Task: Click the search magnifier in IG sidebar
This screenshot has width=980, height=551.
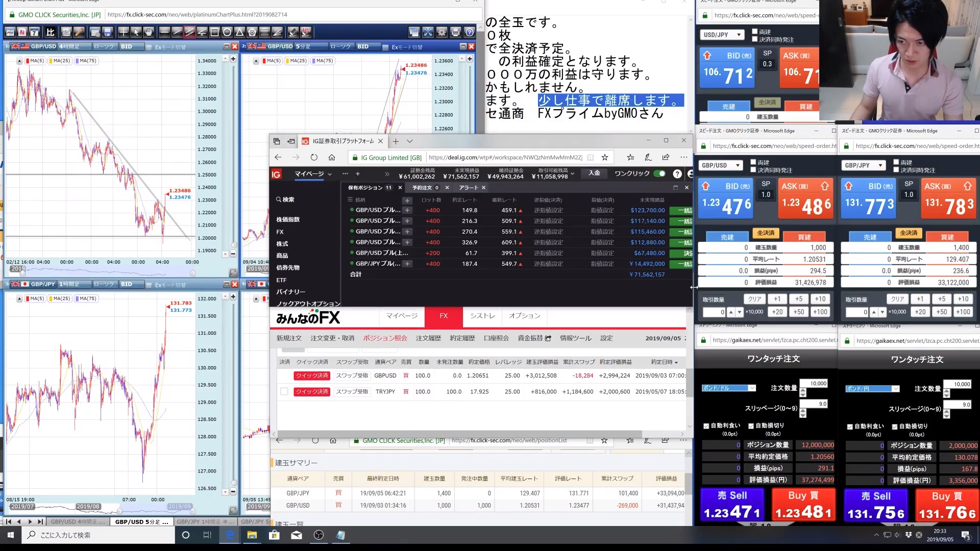Action: point(279,199)
